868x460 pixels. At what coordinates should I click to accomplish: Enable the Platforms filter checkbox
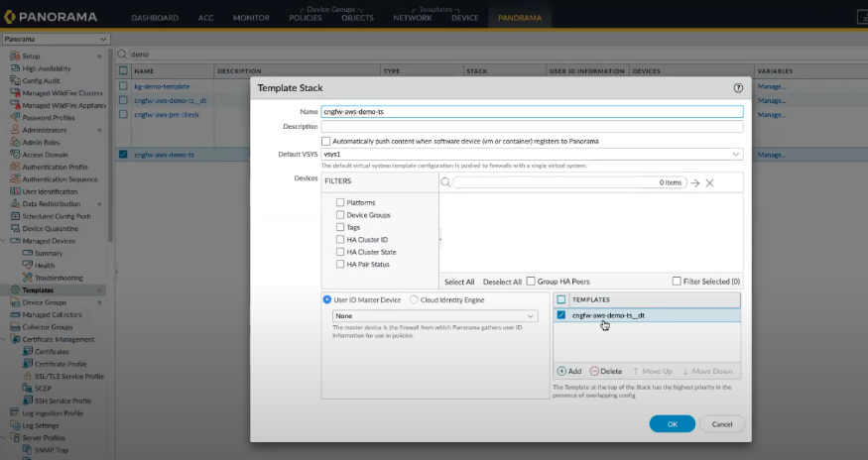coord(340,202)
